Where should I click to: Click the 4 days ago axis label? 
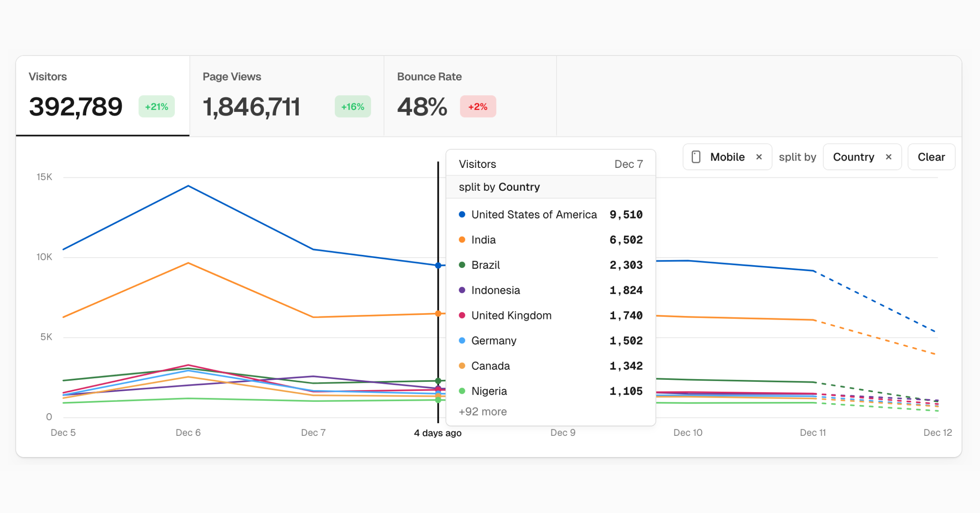(x=438, y=433)
